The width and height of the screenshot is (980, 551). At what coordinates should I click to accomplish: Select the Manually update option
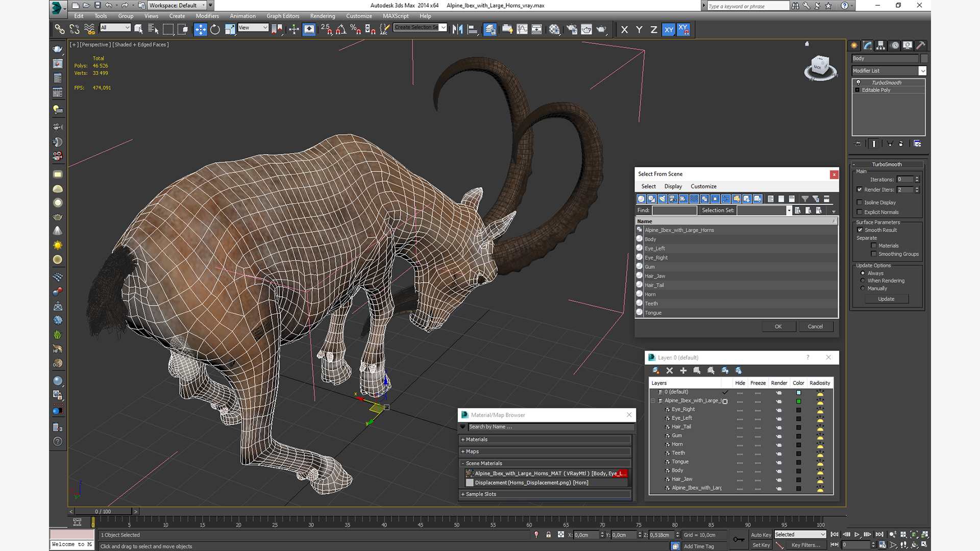863,288
